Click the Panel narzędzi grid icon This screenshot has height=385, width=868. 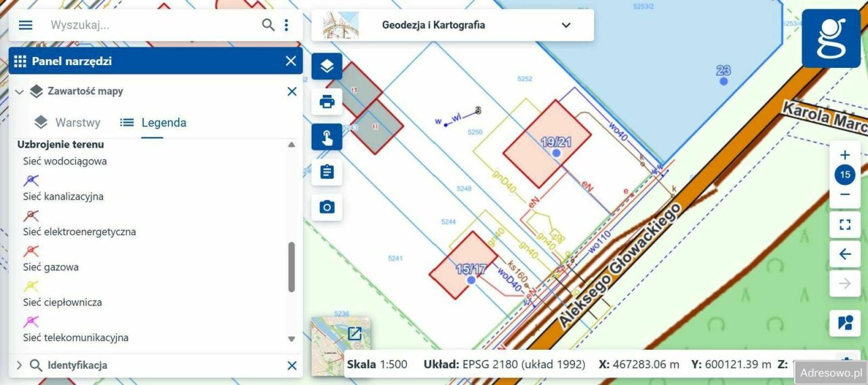[x=20, y=61]
